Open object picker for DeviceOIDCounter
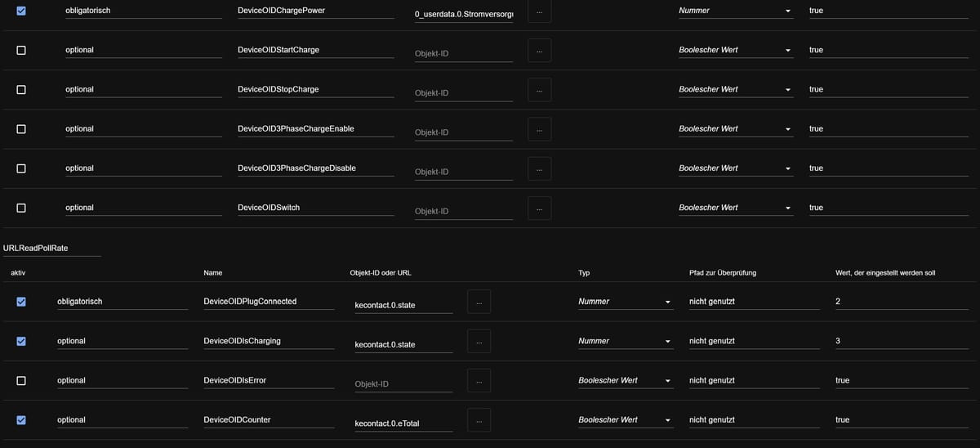Viewport: 980px width, 448px height. click(x=479, y=419)
